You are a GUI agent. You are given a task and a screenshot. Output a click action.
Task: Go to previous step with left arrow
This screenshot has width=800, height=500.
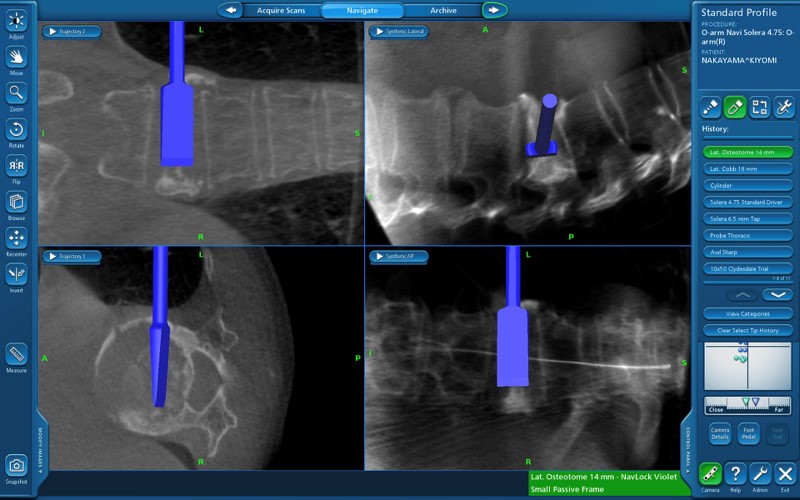231,10
